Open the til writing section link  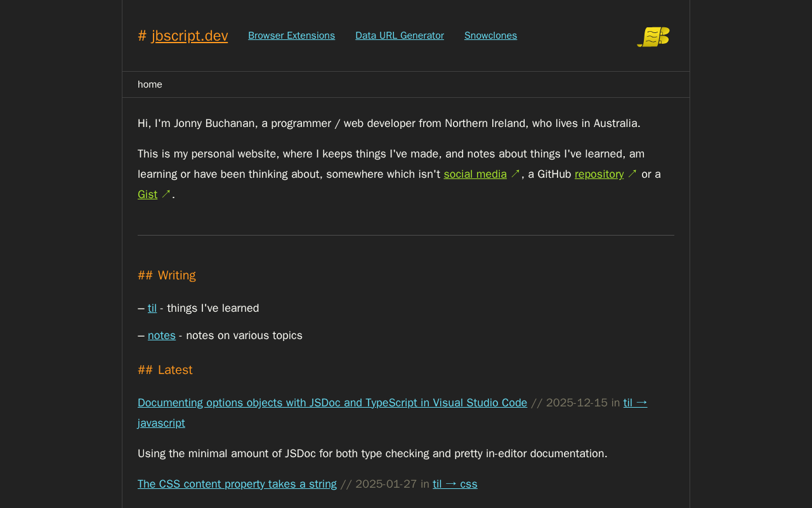coord(152,308)
